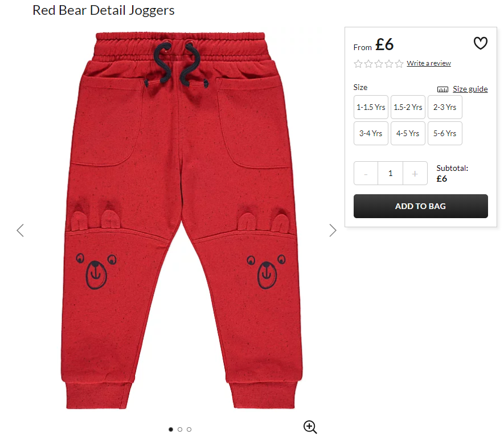Click the third rating star

coord(378,64)
